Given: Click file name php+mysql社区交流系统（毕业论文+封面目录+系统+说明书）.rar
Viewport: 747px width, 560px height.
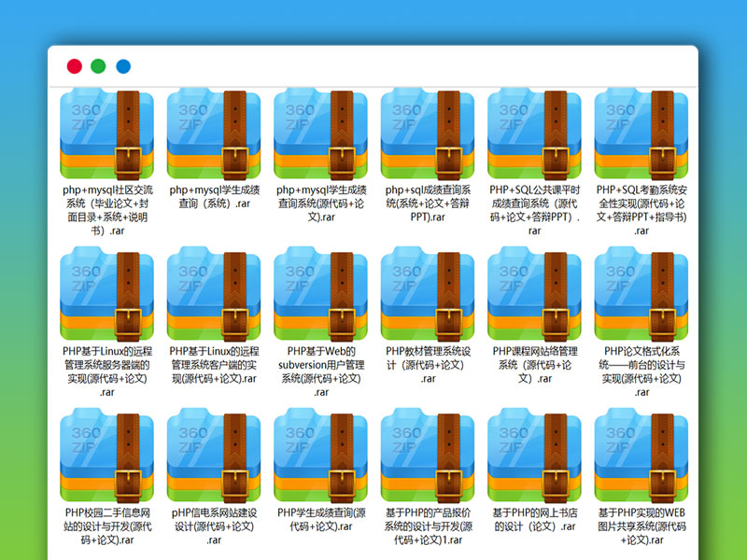Looking at the screenshot, I should (x=107, y=210).
